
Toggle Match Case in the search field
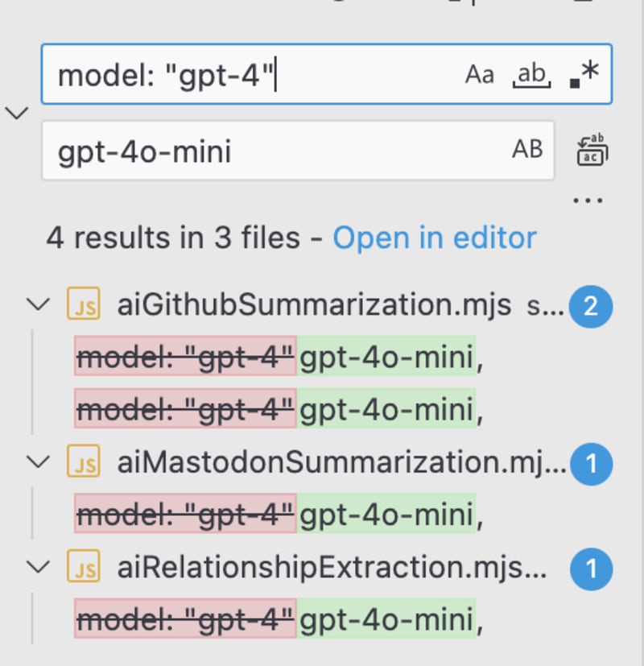point(480,74)
